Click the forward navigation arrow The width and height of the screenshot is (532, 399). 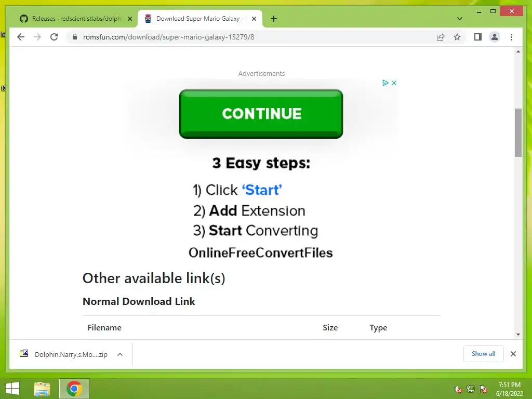pos(37,37)
